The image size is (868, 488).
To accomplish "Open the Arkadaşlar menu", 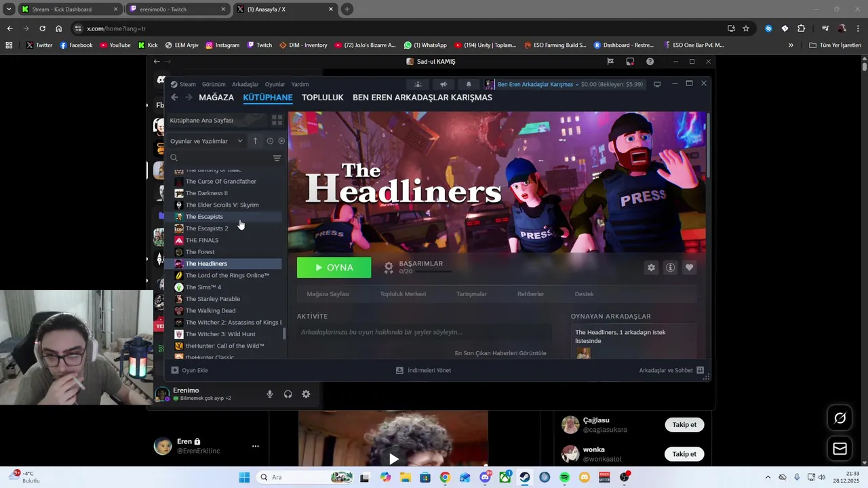I will tap(245, 84).
